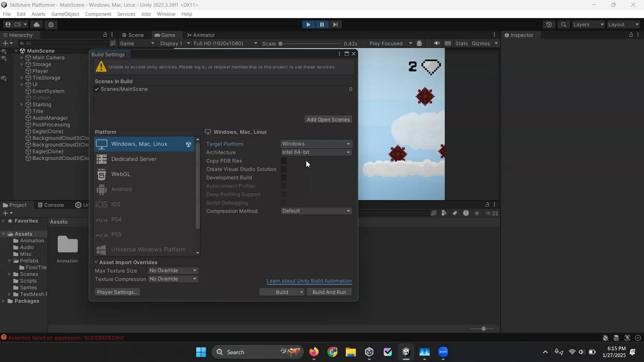Toggle the Stats overlay in Game view
This screenshot has width=644, height=362.
point(461,43)
